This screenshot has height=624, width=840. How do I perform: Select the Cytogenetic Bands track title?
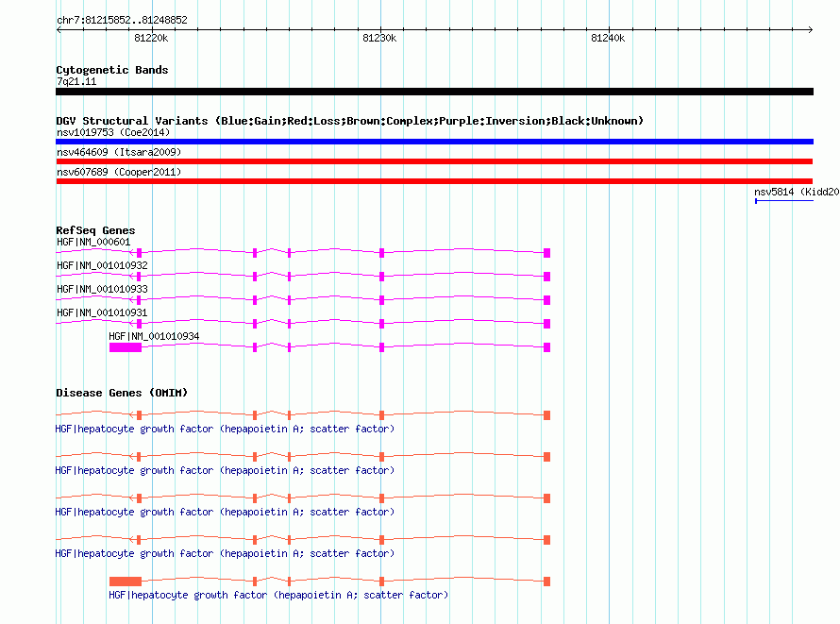pyautogui.click(x=112, y=70)
